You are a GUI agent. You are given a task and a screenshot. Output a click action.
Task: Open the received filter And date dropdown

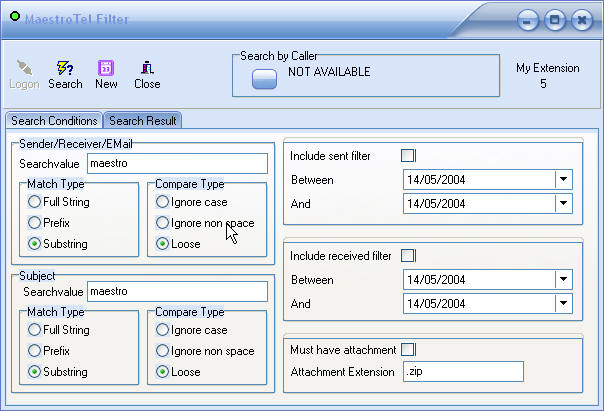pos(563,304)
